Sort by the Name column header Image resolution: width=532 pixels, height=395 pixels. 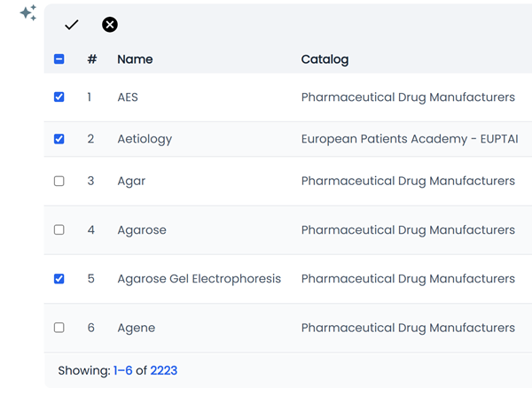point(135,59)
